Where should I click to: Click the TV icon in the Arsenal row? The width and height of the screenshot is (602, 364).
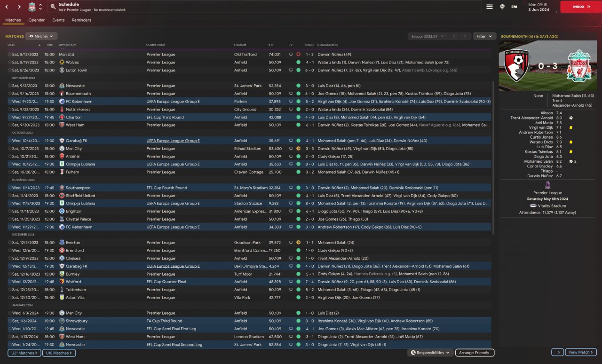click(x=291, y=156)
